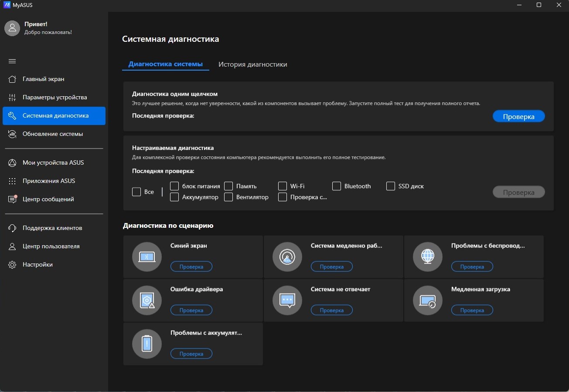569x392 pixels.
Task: Click the slow system gauge icon
Action: (x=287, y=257)
